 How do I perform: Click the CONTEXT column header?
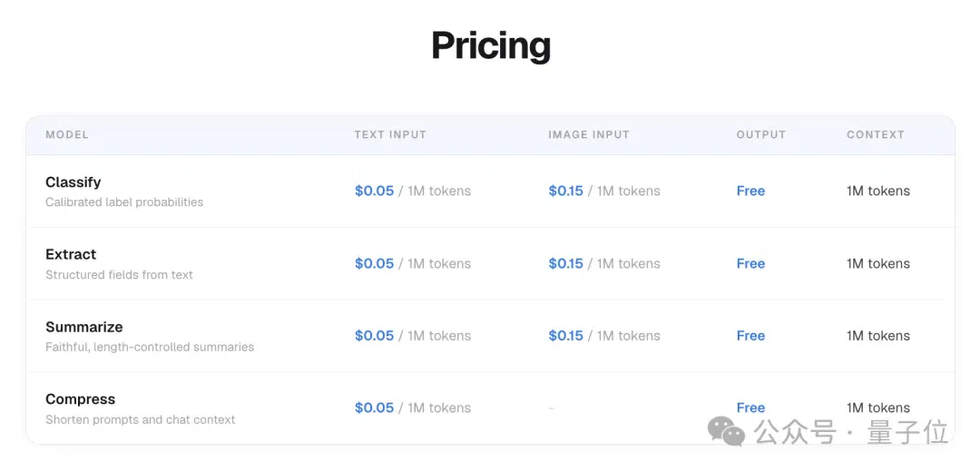(x=875, y=134)
